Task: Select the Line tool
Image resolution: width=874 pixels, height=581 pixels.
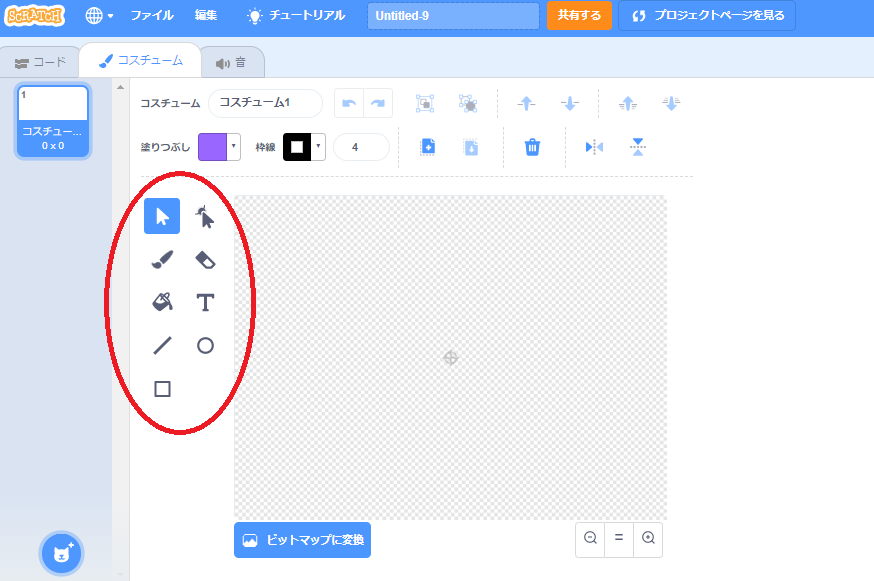Action: coord(162,346)
